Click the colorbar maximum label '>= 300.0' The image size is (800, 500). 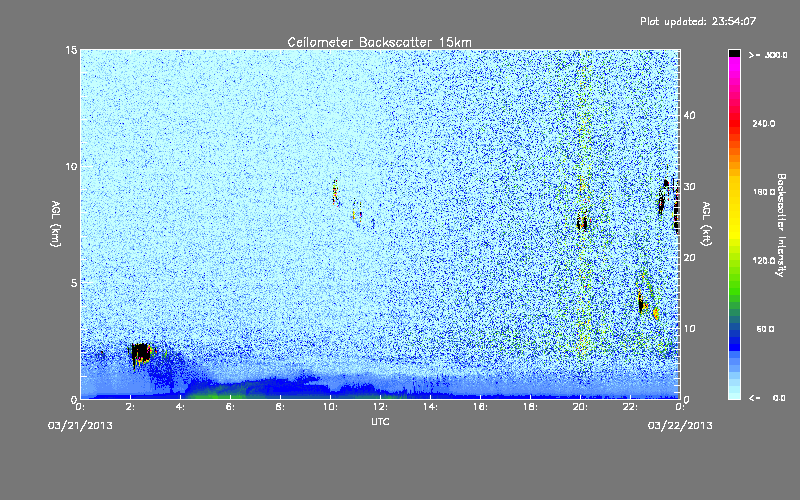tap(768, 55)
